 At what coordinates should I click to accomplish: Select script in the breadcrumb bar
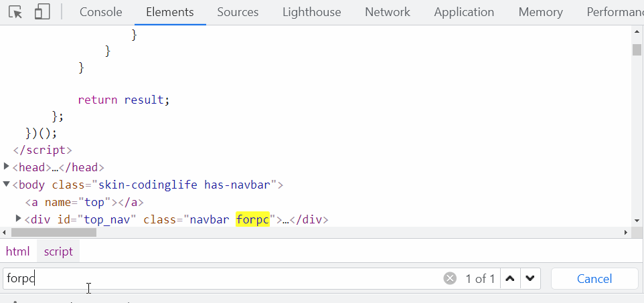tap(58, 251)
